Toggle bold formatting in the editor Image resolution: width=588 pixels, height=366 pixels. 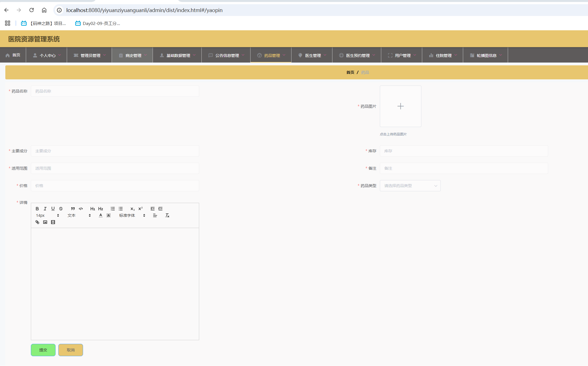(37, 209)
